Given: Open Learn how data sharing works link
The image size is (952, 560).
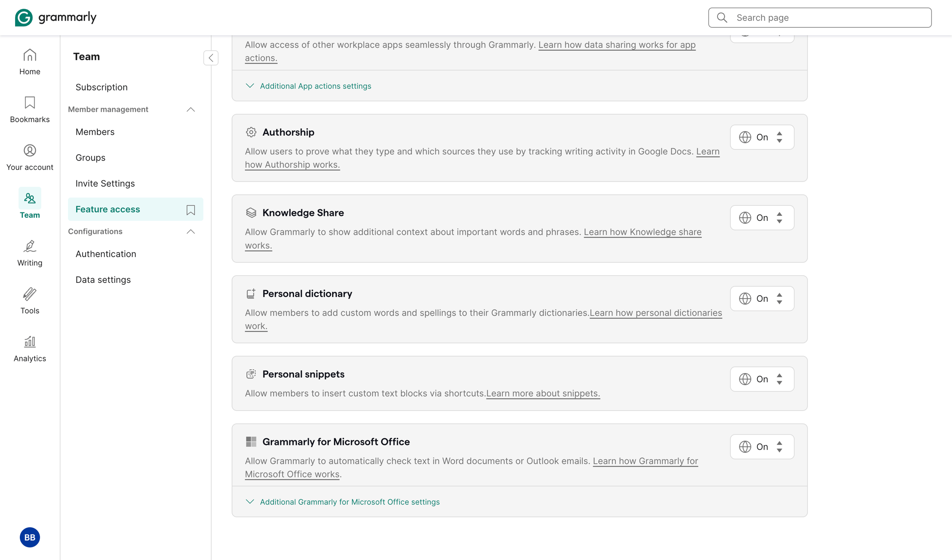Looking at the screenshot, I should click(x=617, y=45).
